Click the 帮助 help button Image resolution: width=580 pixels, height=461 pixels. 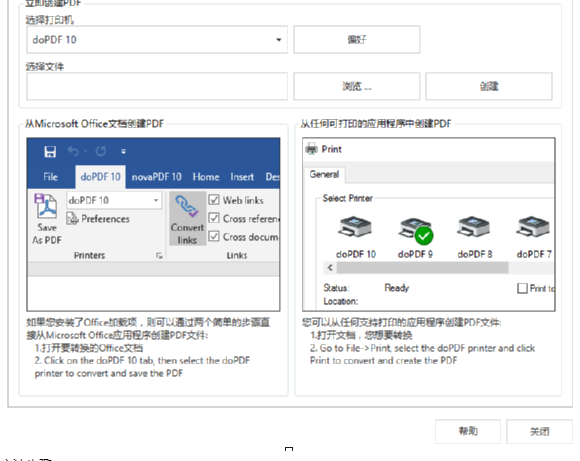[468, 431]
